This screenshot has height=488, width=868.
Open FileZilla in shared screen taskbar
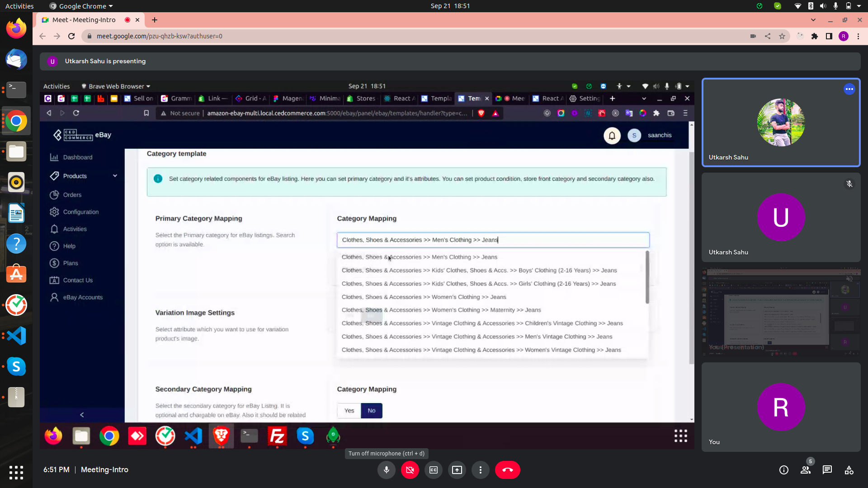277,436
